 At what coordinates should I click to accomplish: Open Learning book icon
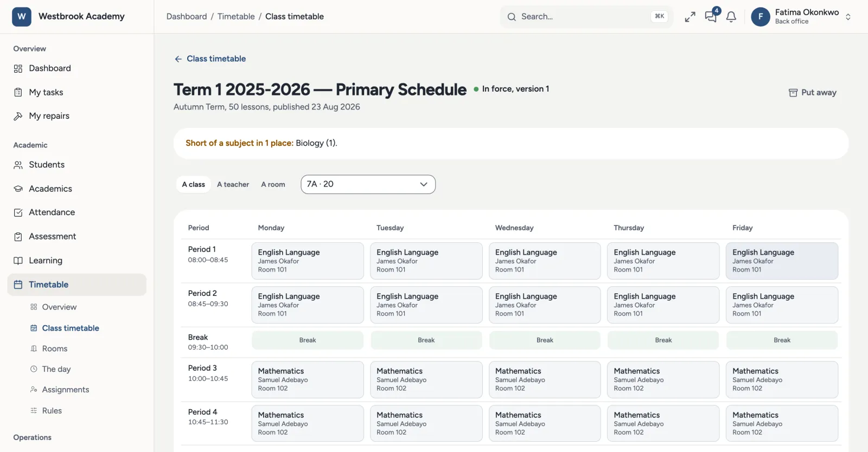pyautogui.click(x=18, y=261)
